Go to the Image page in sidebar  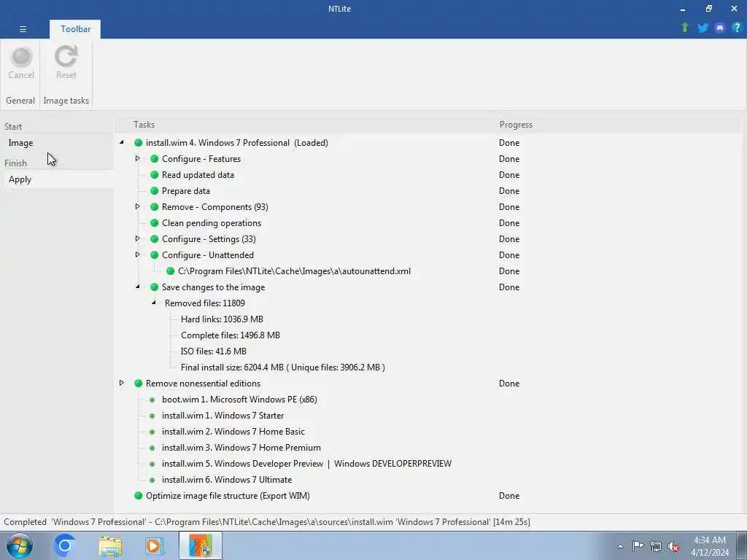tap(20, 143)
